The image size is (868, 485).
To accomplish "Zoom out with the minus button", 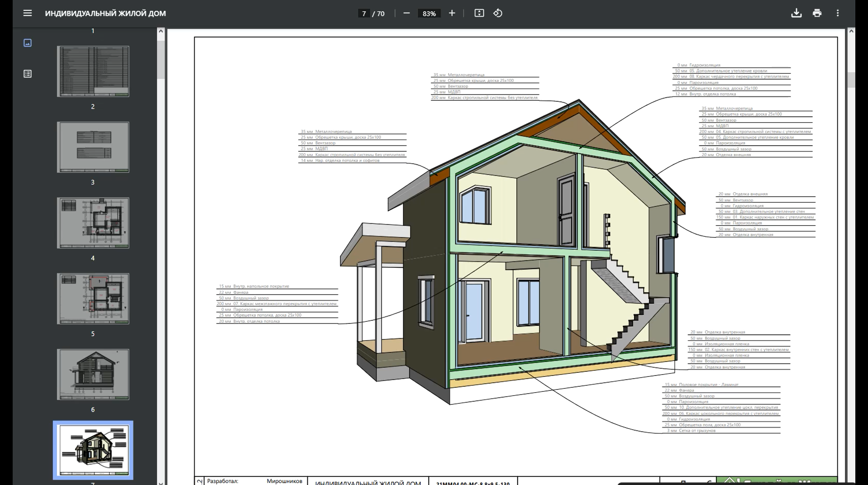I will (x=406, y=13).
